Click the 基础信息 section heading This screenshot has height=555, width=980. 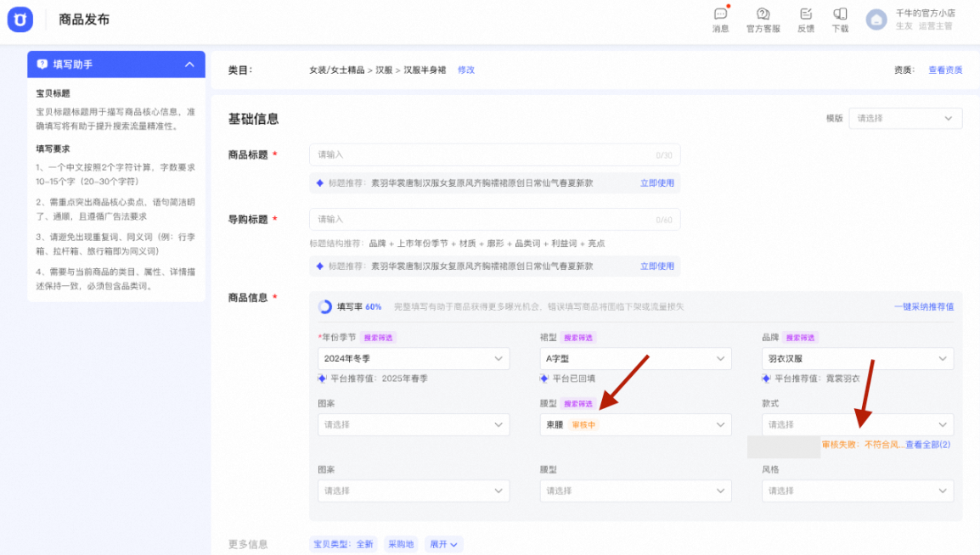(x=253, y=119)
